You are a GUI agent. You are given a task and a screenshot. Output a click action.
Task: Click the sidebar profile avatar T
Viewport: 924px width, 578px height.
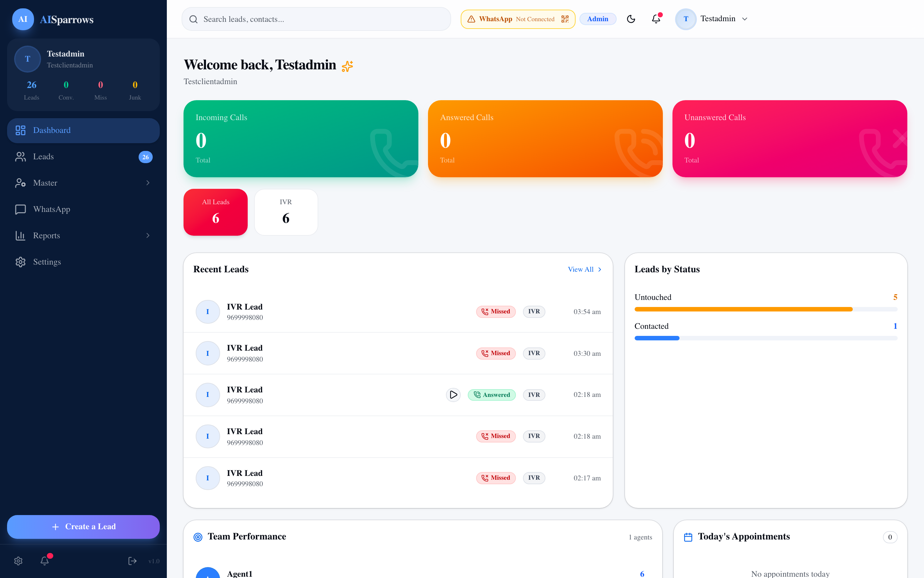28,59
